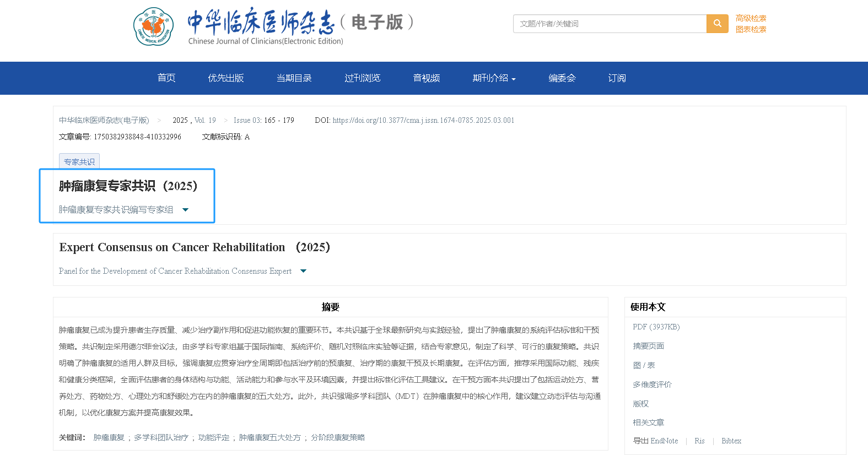Open 高级检索 advanced search link
The width and height of the screenshot is (868, 455).
[751, 18]
